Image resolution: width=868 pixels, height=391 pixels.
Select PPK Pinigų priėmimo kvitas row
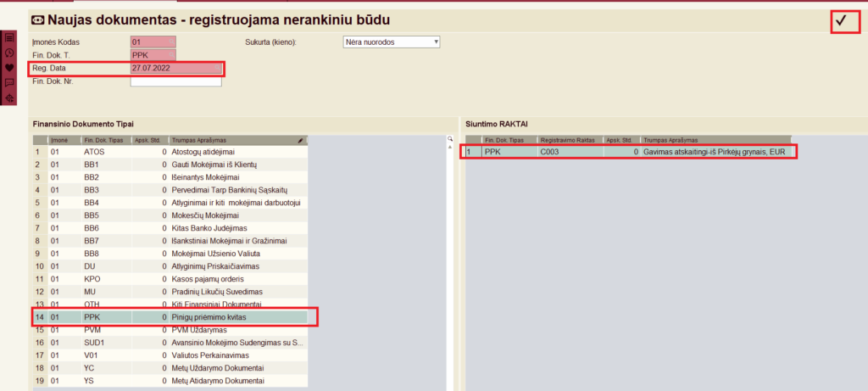170,317
